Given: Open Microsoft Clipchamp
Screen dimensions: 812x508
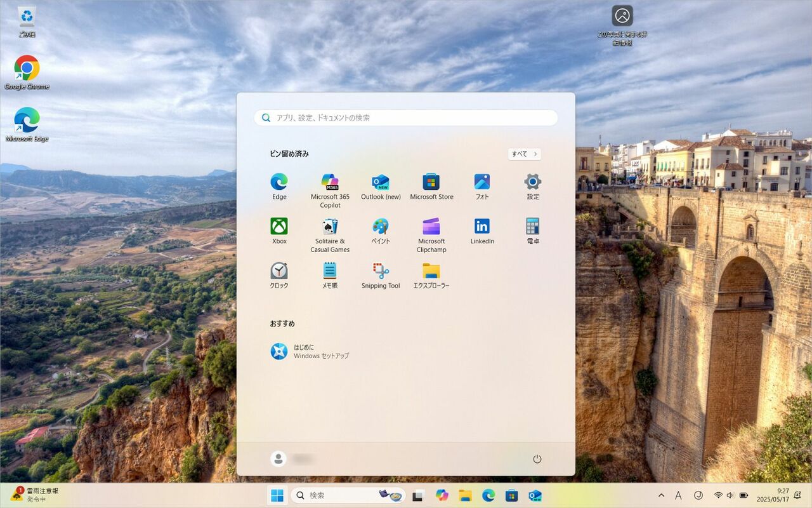Looking at the screenshot, I should point(431,235).
